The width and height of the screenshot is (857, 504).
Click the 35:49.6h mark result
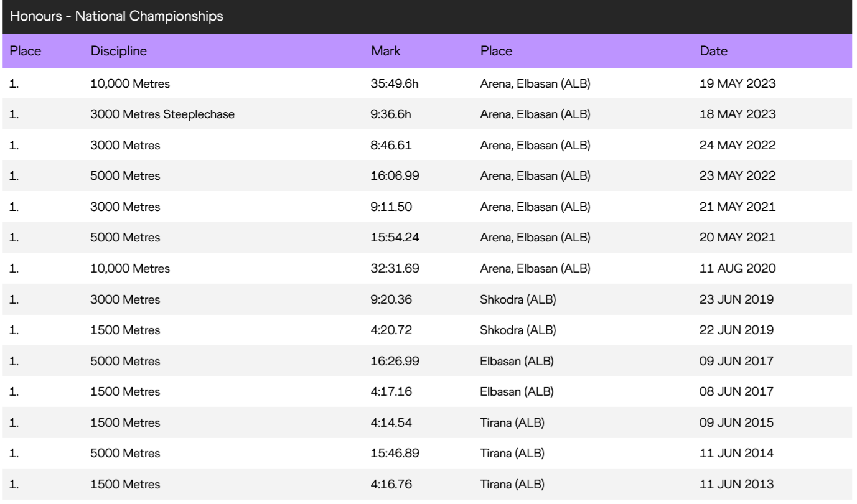click(395, 83)
